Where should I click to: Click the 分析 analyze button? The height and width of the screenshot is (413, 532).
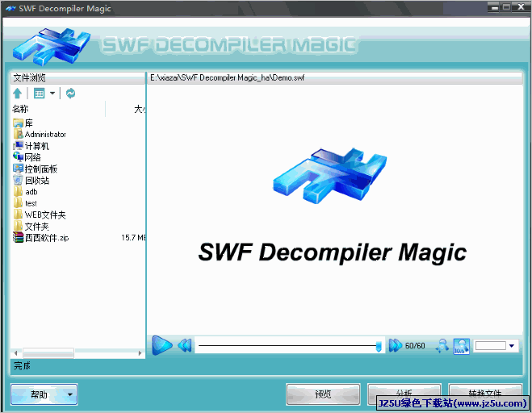coord(404,394)
